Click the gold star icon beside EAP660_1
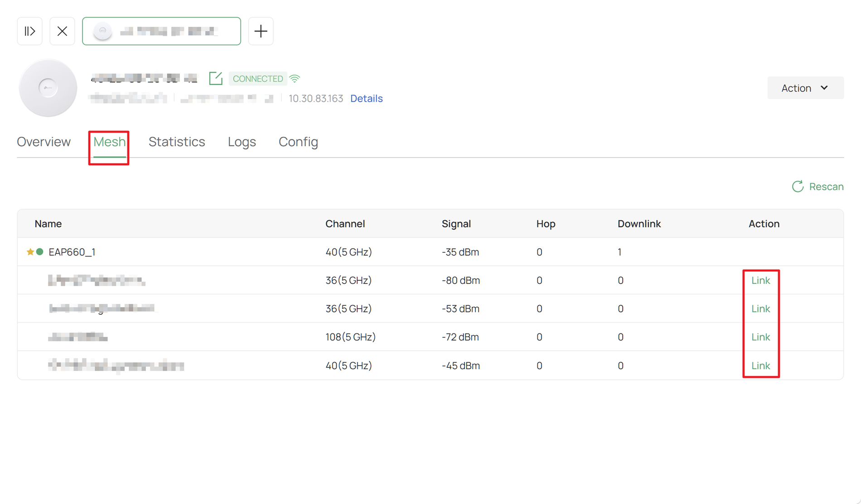 [x=30, y=252]
